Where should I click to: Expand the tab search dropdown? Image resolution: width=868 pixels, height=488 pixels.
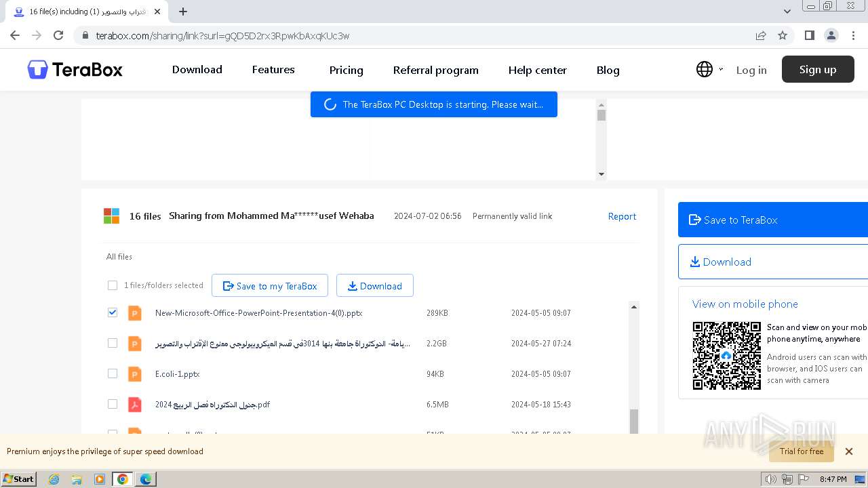(x=787, y=12)
